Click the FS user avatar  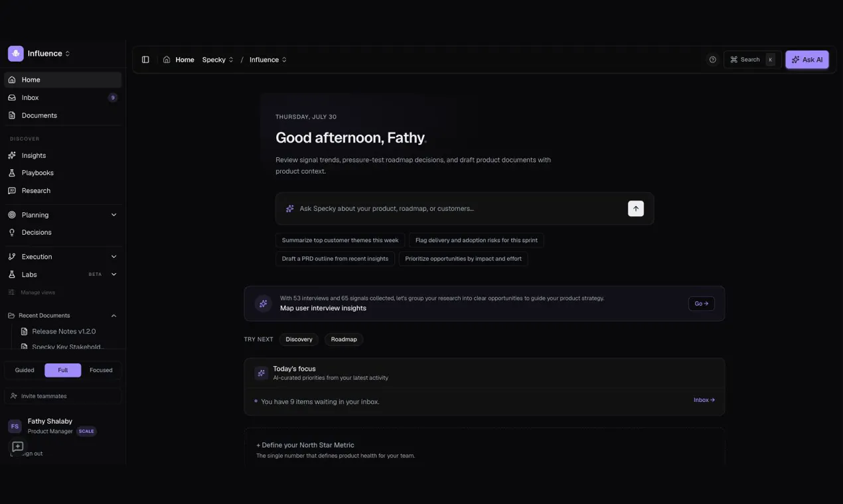(x=15, y=426)
